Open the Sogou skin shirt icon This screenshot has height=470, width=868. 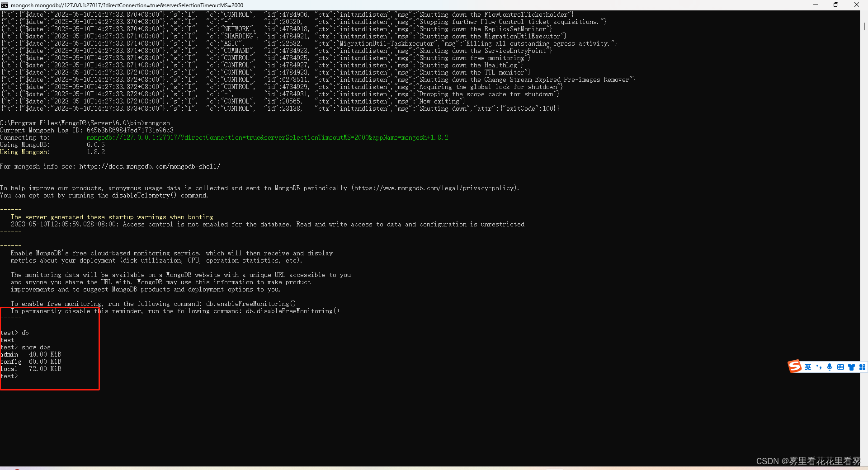click(851, 367)
